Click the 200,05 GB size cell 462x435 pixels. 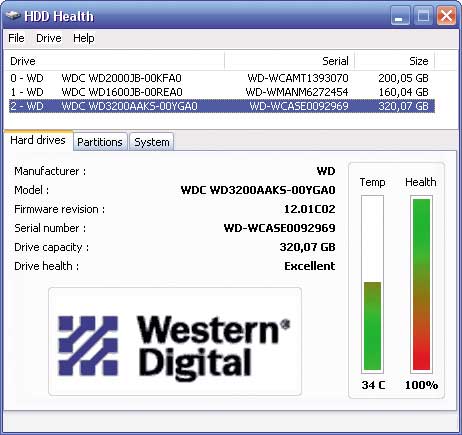click(403, 78)
